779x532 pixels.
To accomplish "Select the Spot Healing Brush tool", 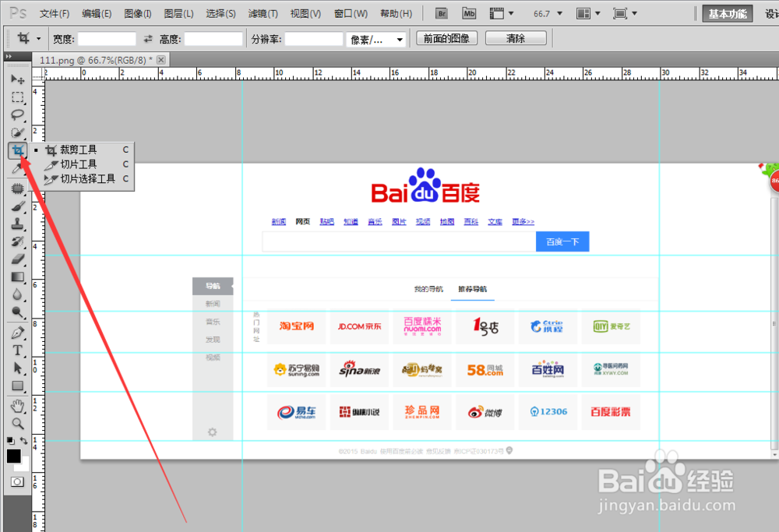I will [x=17, y=188].
